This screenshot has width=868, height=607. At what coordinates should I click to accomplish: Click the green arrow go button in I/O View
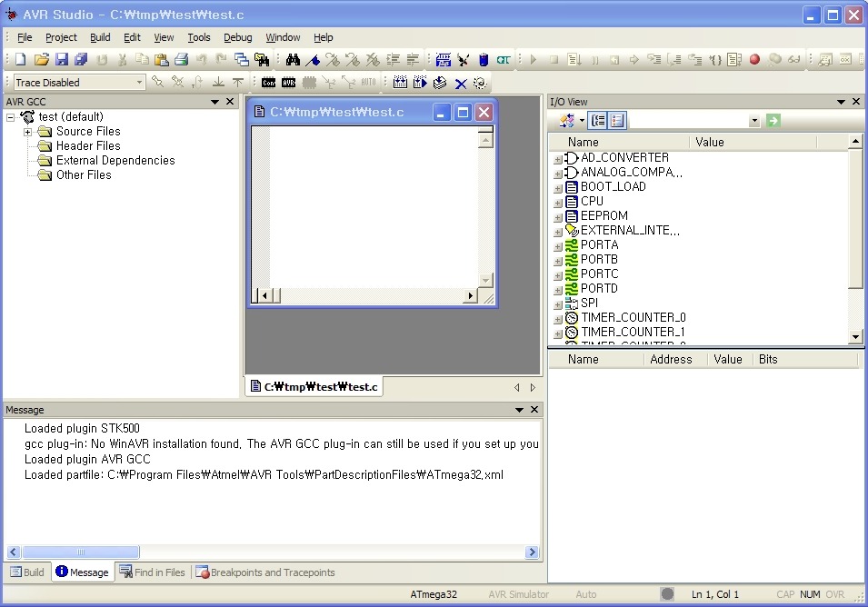point(773,120)
